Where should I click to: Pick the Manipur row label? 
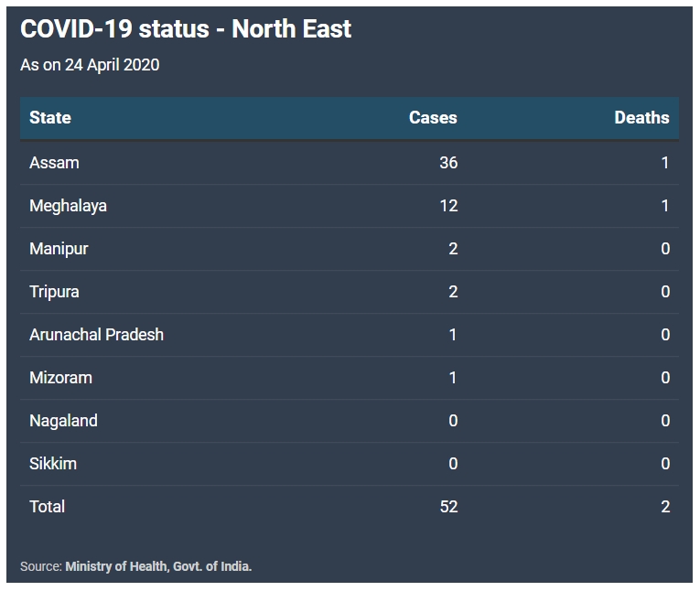point(59,249)
